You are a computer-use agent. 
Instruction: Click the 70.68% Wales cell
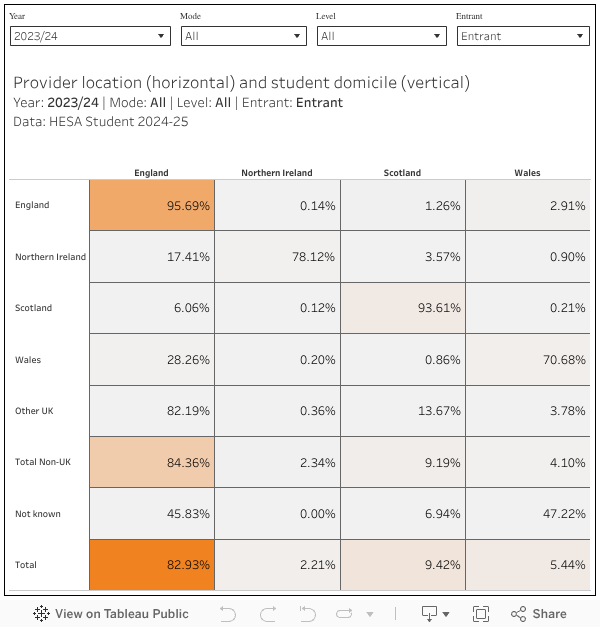pyautogui.click(x=528, y=360)
